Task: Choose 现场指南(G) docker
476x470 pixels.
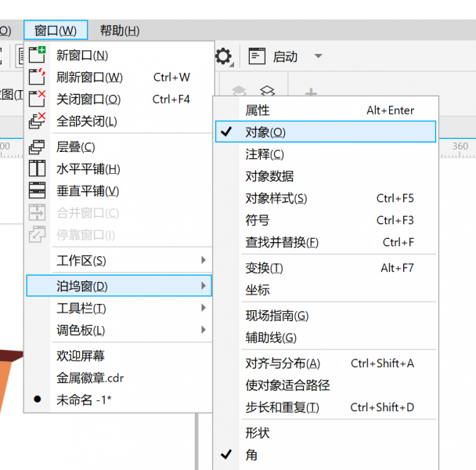Action: [x=326, y=316]
